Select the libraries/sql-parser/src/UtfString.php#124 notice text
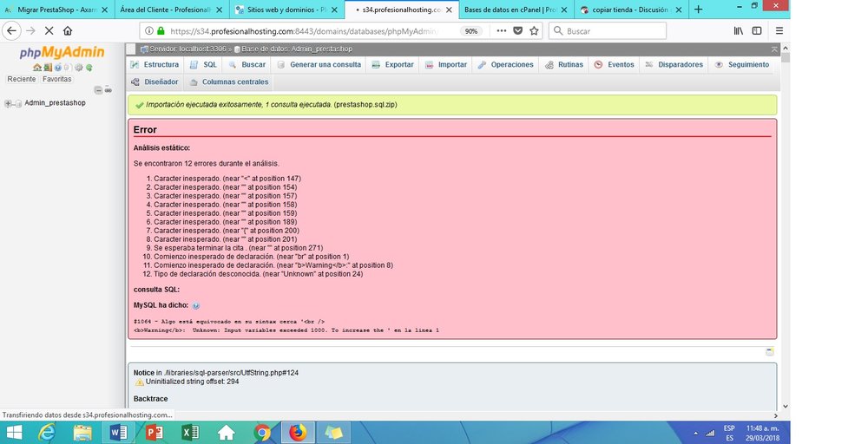This screenshot has height=444, width=868. [231, 373]
